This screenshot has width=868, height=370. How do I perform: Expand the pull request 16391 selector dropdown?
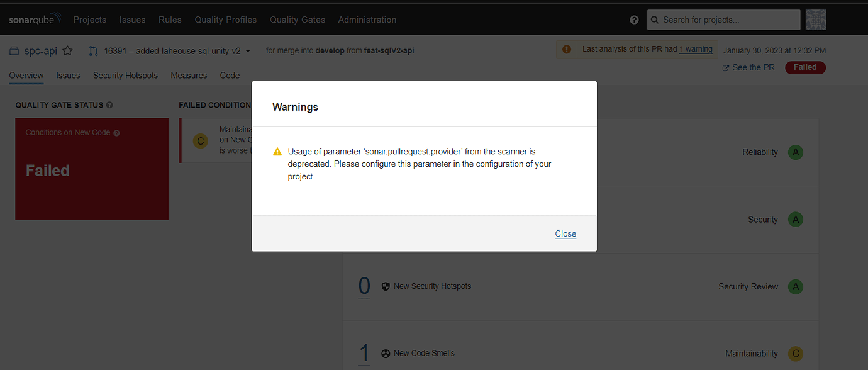tap(247, 51)
